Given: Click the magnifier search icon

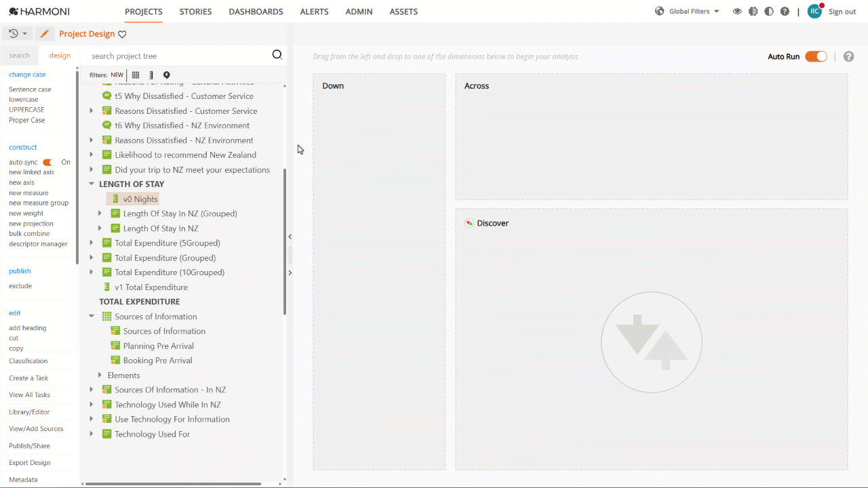Looking at the screenshot, I should coord(277,55).
